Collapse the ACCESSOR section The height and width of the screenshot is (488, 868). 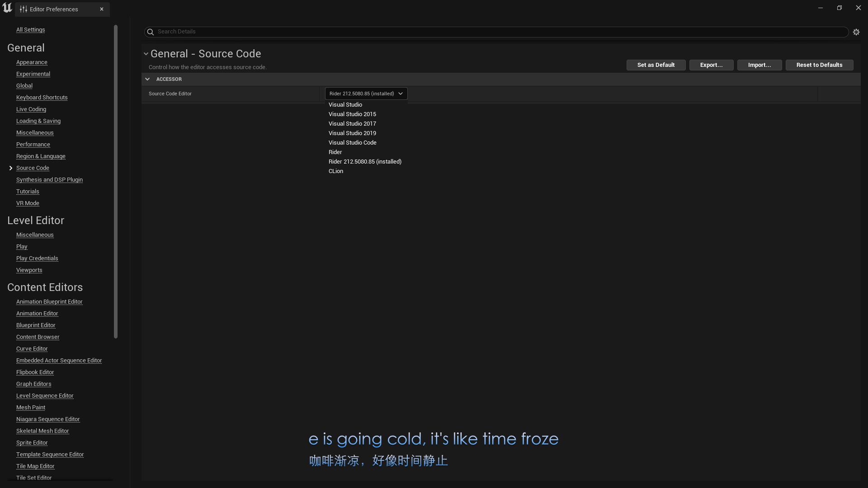click(147, 79)
